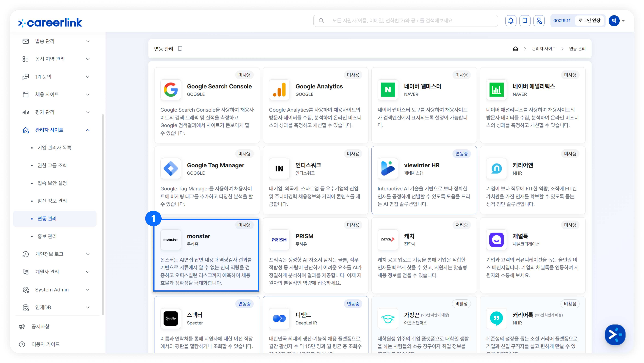Click the 커리어톡 비활성 status badge
The height and width of the screenshot is (363, 644).
click(x=570, y=304)
